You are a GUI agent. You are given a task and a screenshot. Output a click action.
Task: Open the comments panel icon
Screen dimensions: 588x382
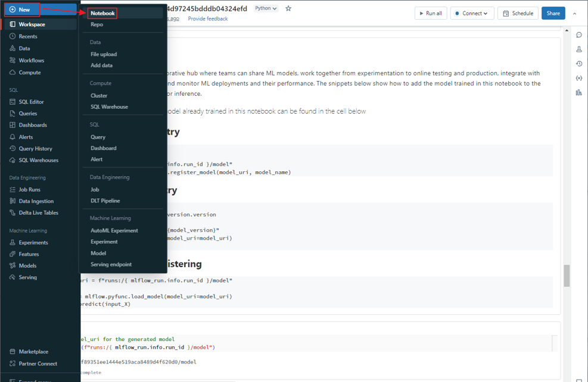click(x=578, y=35)
